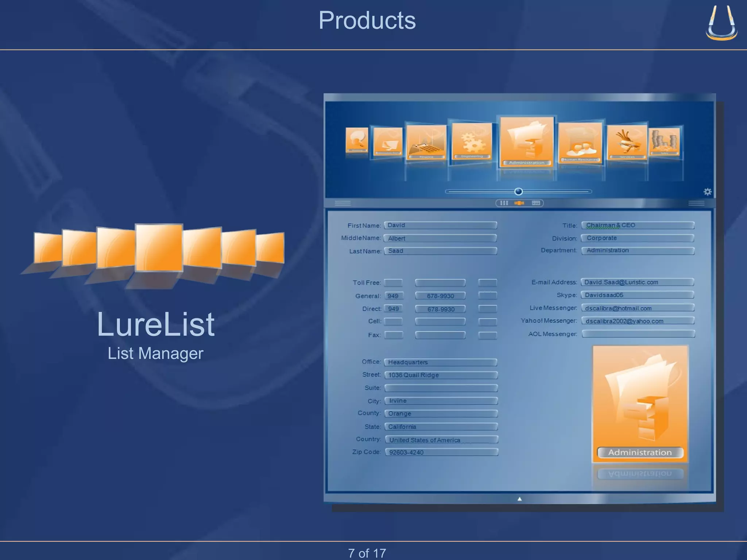Click the Country field United States

pos(441,440)
